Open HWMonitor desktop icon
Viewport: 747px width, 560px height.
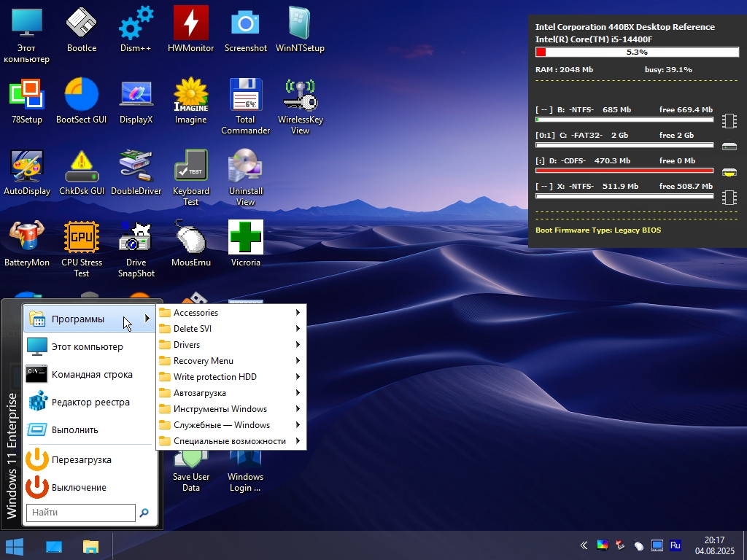pyautogui.click(x=190, y=29)
